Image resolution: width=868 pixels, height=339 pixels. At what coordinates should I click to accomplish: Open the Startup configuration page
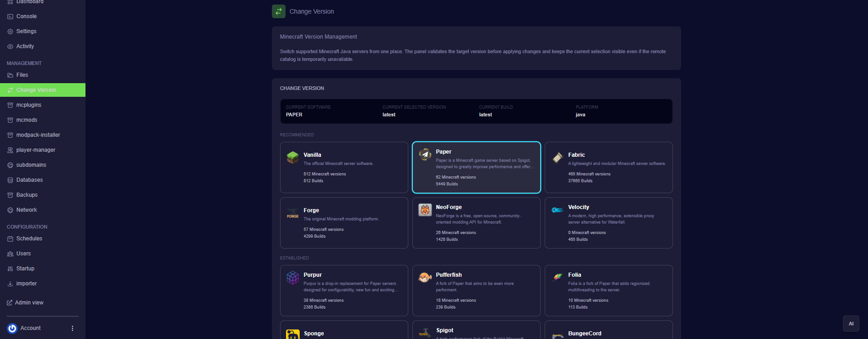pos(43,269)
